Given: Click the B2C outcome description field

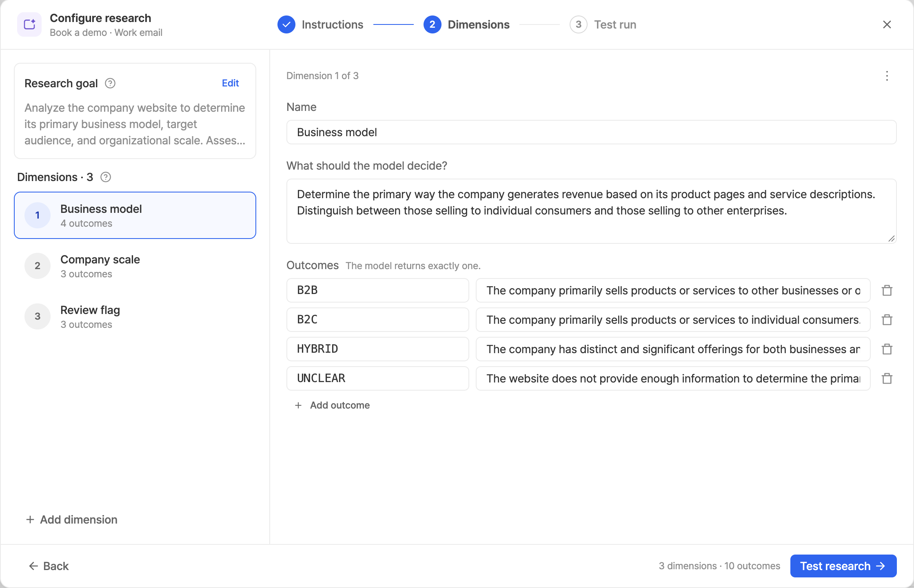Looking at the screenshot, I should 673,320.
